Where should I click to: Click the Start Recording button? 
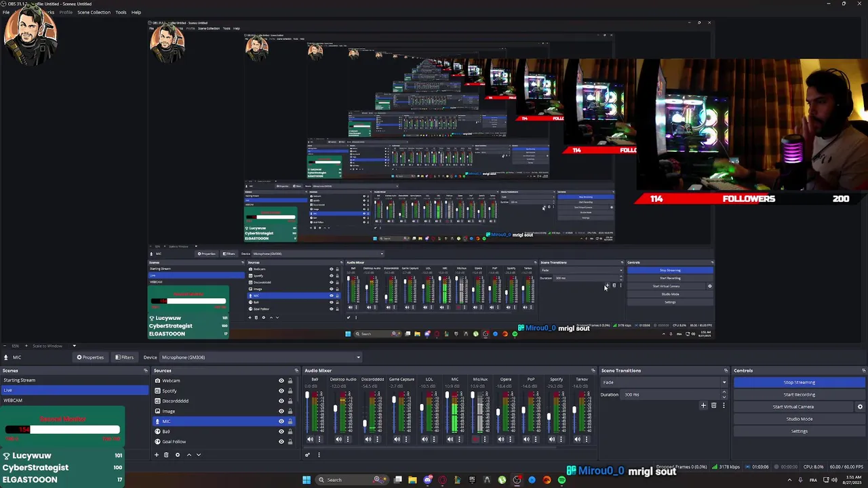click(x=800, y=394)
